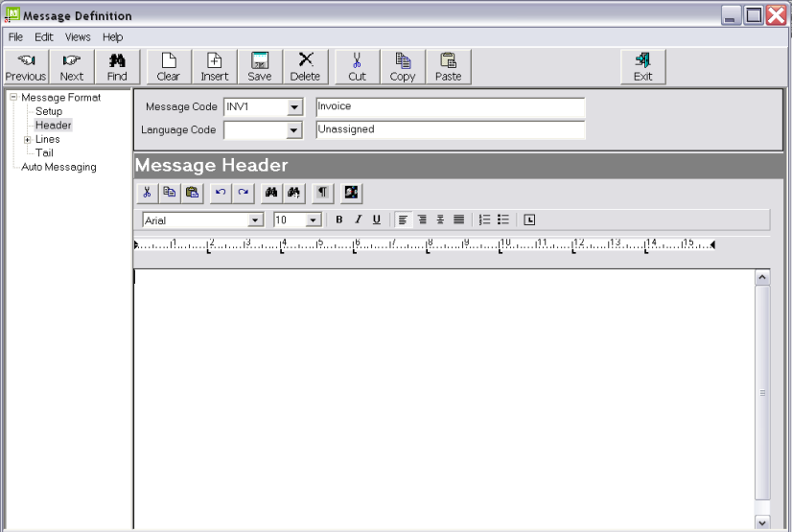This screenshot has width=792, height=532.
Task: Cut using the editor scissors icon
Action: pos(147,193)
